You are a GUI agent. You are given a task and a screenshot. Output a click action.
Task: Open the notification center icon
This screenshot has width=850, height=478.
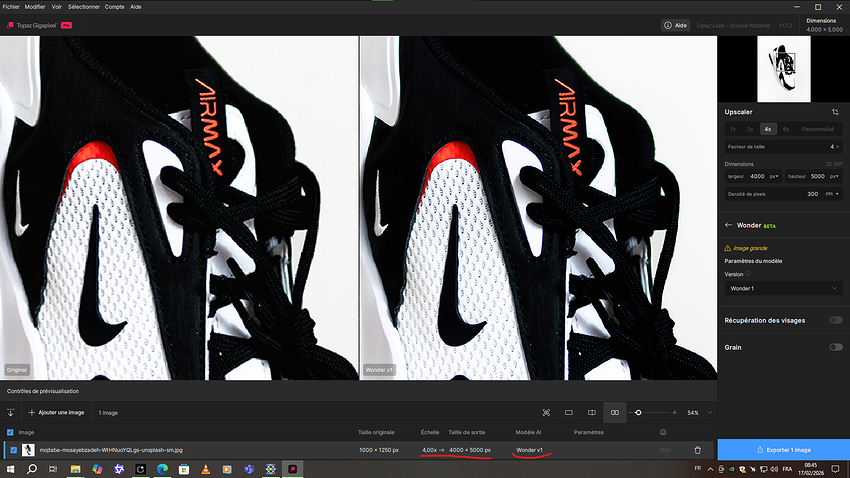point(835,469)
